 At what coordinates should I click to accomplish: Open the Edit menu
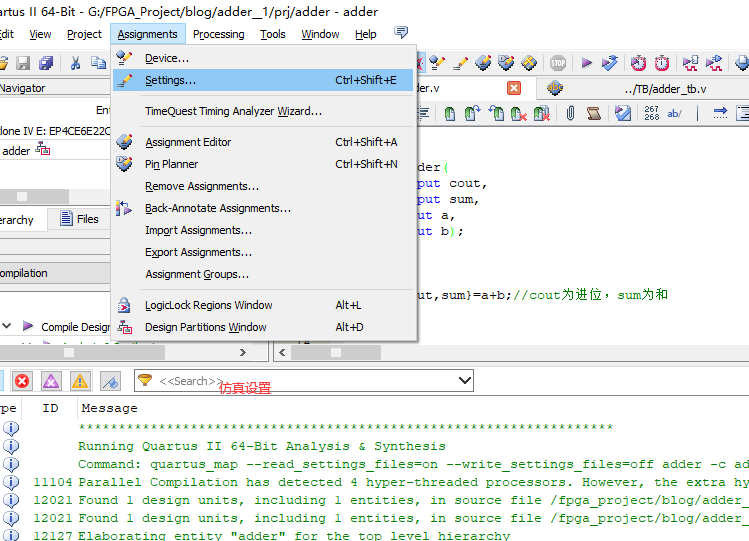(x=6, y=34)
